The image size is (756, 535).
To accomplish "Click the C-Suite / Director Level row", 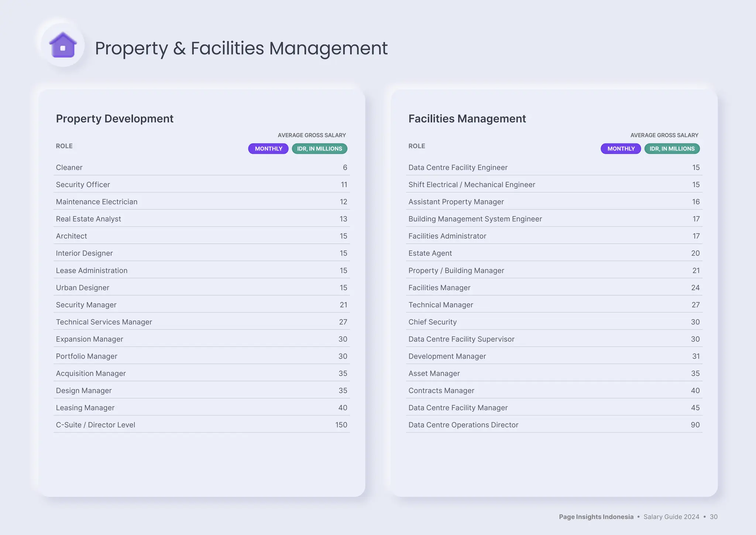I will 96,425.
